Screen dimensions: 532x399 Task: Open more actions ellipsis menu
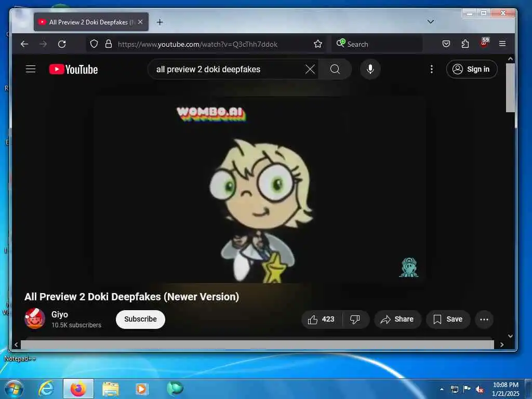coord(484,320)
